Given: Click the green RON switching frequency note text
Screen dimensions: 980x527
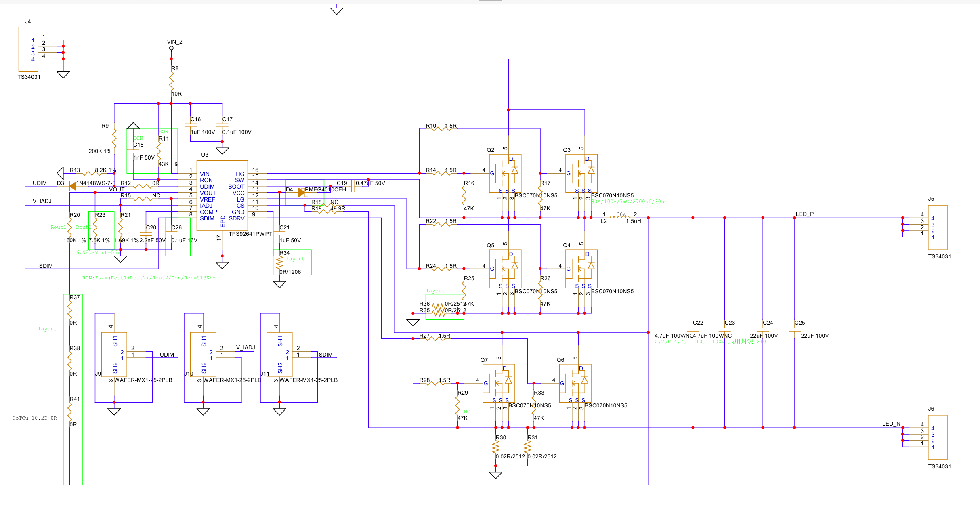Looking at the screenshot, I should (149, 278).
